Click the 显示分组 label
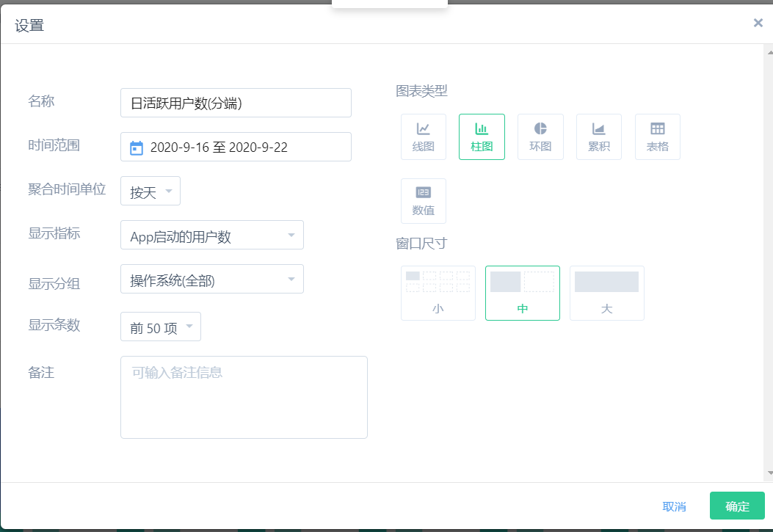This screenshot has width=773, height=532. point(54,284)
